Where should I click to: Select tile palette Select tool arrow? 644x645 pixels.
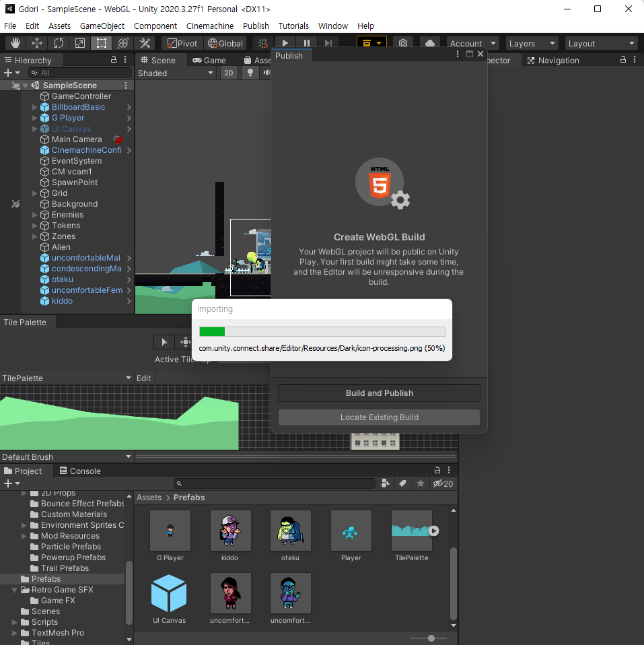click(x=164, y=342)
